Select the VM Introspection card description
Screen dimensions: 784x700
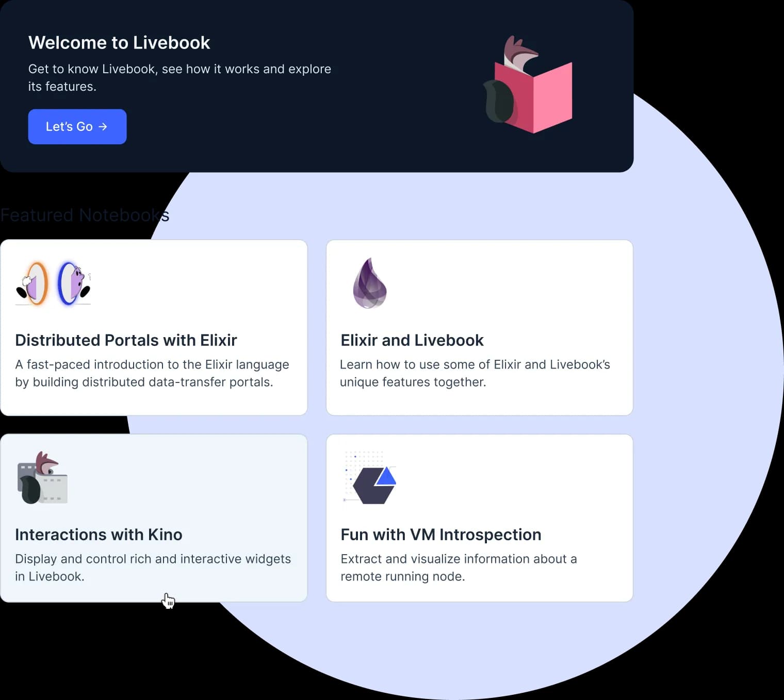click(x=459, y=568)
